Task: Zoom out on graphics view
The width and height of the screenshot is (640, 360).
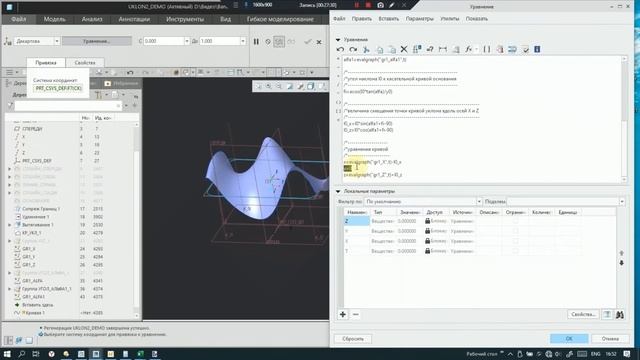Action: 279,86
